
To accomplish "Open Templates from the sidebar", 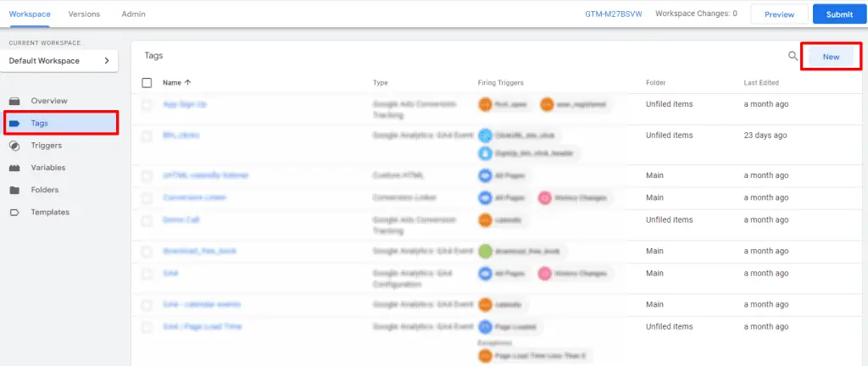I will (50, 212).
